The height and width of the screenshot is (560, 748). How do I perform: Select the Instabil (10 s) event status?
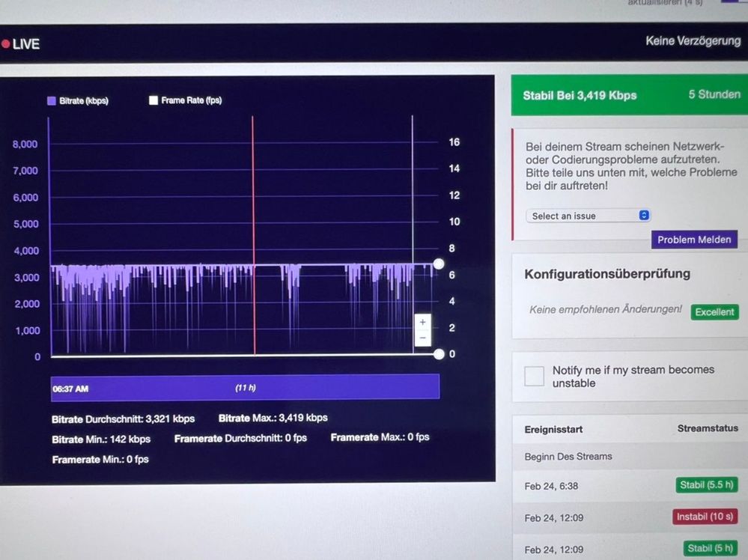[705, 517]
